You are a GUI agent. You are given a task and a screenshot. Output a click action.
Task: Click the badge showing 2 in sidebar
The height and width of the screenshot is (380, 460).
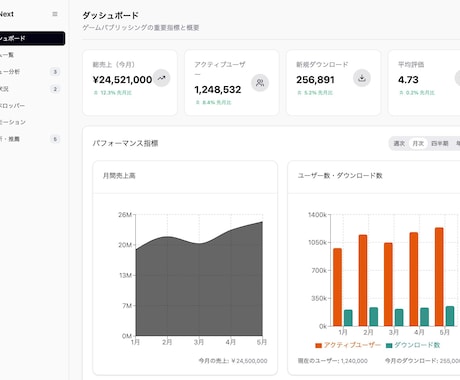click(x=55, y=89)
